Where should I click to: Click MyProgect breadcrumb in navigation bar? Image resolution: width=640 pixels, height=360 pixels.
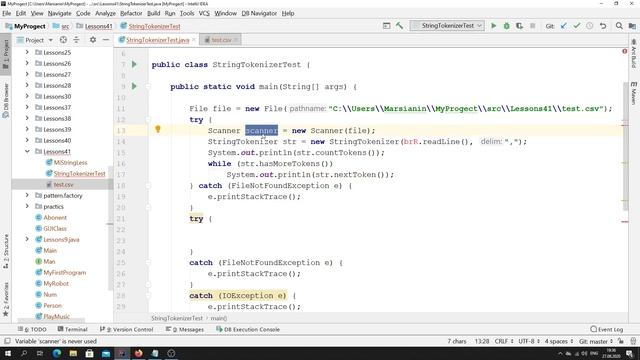[x=25, y=26]
